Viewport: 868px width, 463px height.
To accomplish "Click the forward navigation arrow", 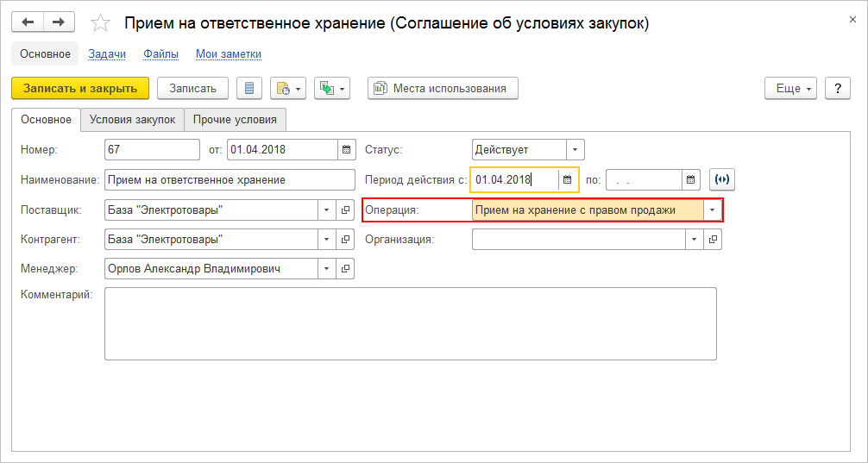I will tap(58, 22).
